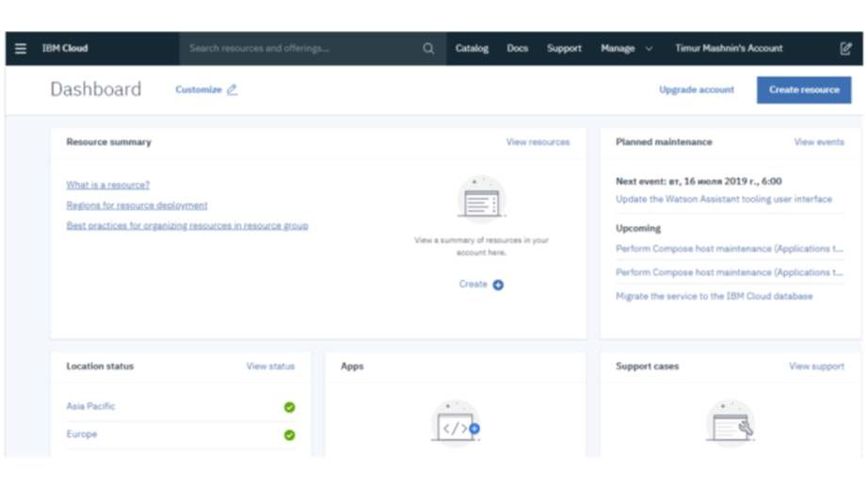This screenshot has height=489, width=868.
Task: Click the Support cases wrench illustration
Action: [x=731, y=425]
